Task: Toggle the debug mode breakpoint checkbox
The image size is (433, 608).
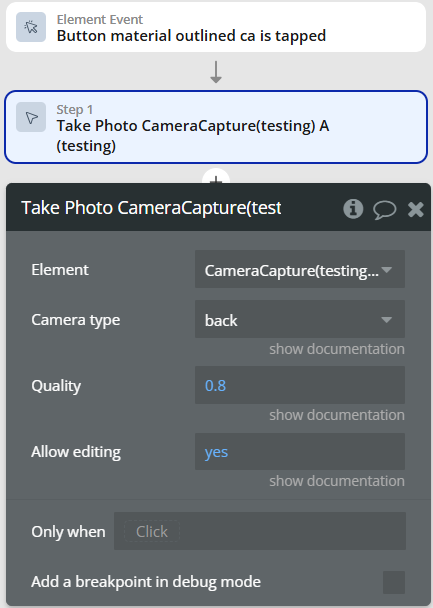Action: 394,582
